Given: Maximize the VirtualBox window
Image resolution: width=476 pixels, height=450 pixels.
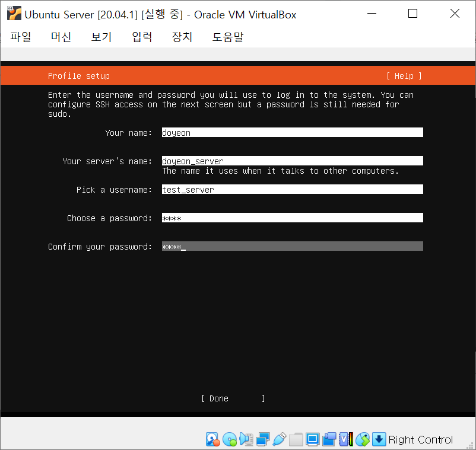Looking at the screenshot, I should (x=412, y=14).
